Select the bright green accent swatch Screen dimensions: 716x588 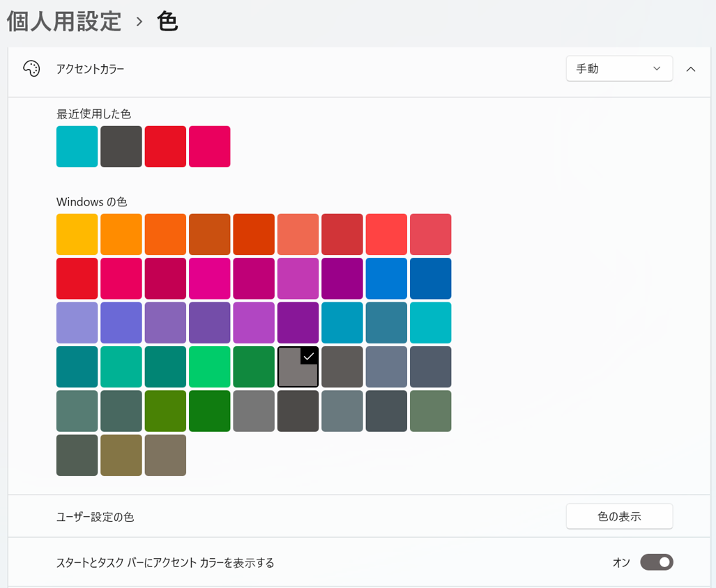pos(209,366)
